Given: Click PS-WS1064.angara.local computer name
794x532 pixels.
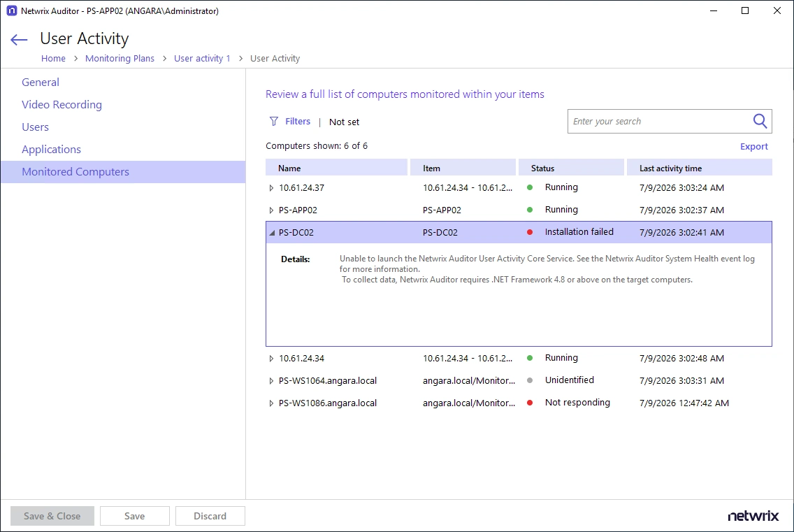Looking at the screenshot, I should click(x=328, y=380).
